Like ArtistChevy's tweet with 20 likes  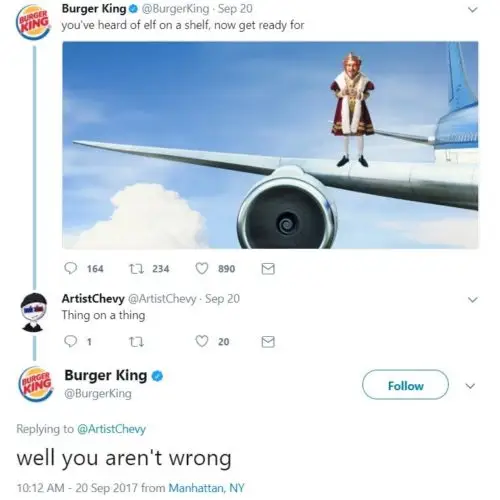pos(202,341)
